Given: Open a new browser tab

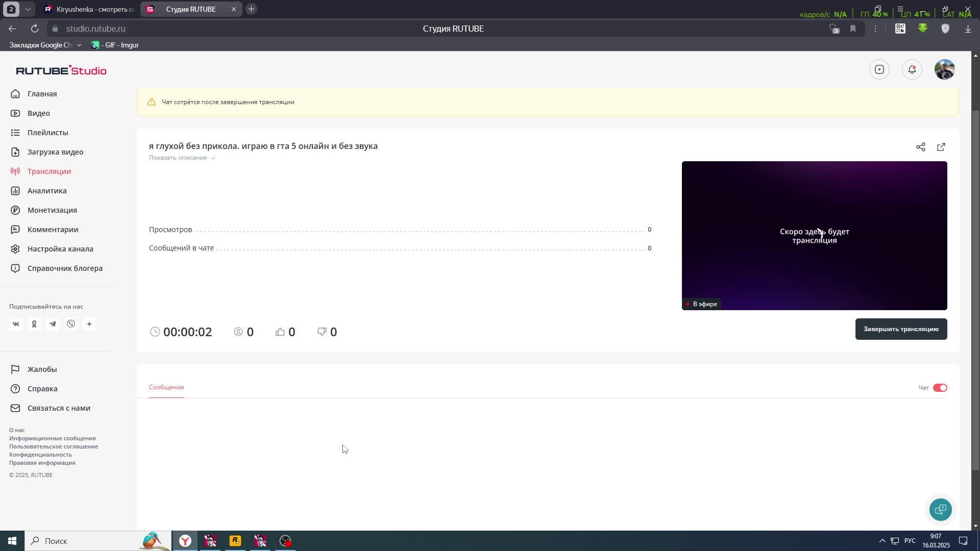Looking at the screenshot, I should (251, 9).
